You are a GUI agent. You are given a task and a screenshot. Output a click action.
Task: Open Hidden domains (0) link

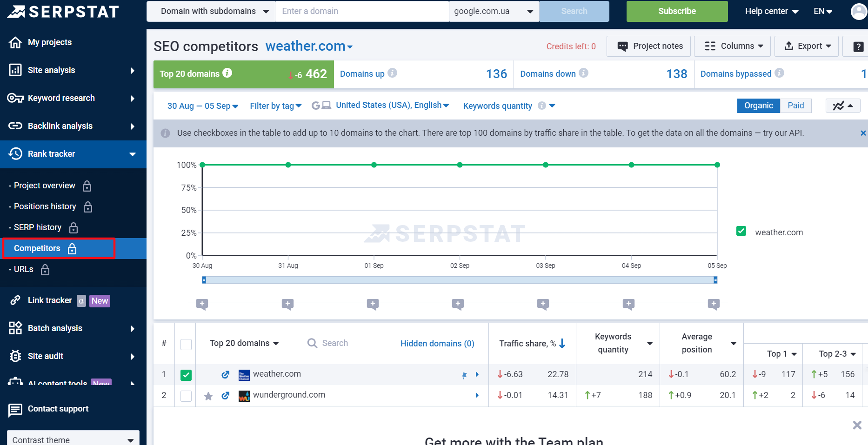coord(437,344)
